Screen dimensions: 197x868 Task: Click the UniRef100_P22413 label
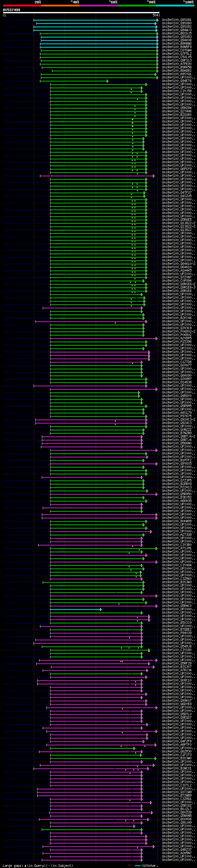(x=177, y=487)
